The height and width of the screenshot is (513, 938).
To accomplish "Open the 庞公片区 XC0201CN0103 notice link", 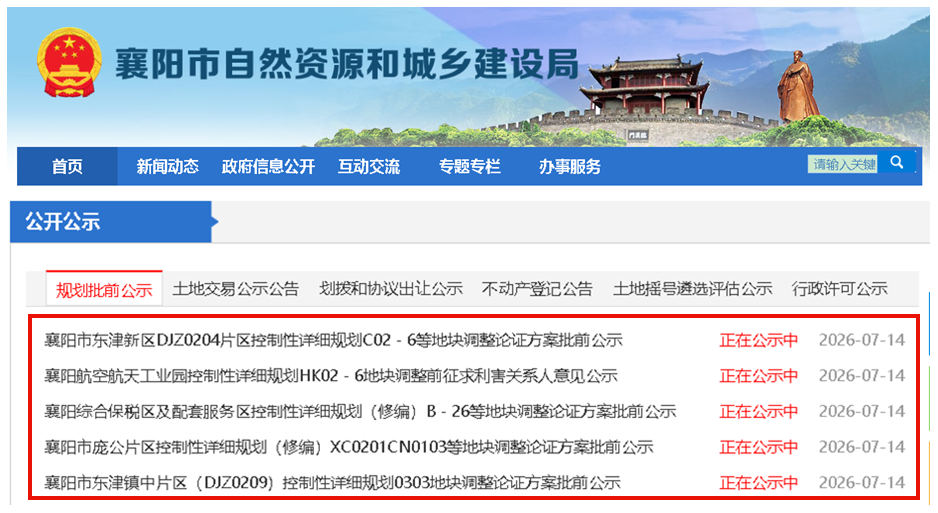I will (349, 447).
